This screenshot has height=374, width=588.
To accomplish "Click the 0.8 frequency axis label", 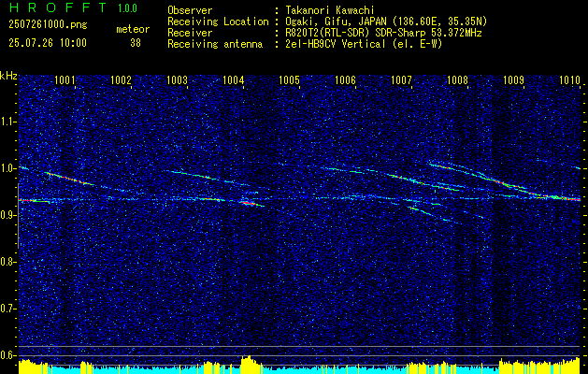I will coord(7,262).
